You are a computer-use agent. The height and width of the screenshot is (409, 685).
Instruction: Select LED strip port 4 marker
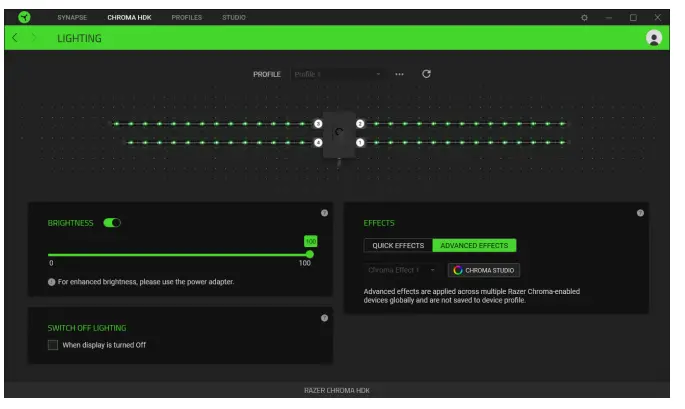tap(318, 143)
